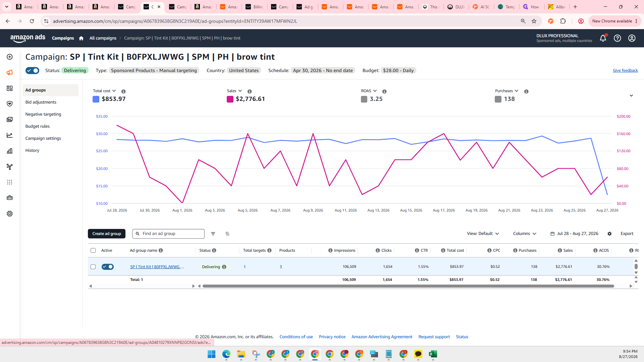Click the browser address bar
Viewport: 644px width, 362px height.
282,21
